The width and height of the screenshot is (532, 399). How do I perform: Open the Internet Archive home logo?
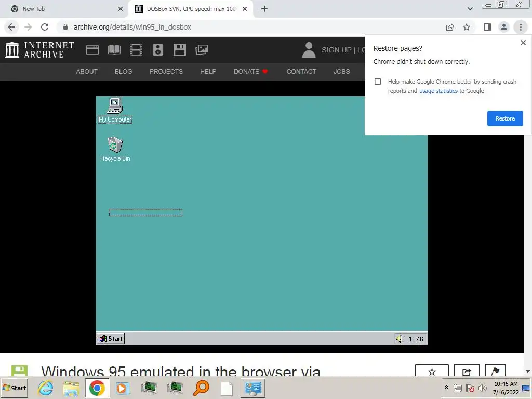(39, 50)
